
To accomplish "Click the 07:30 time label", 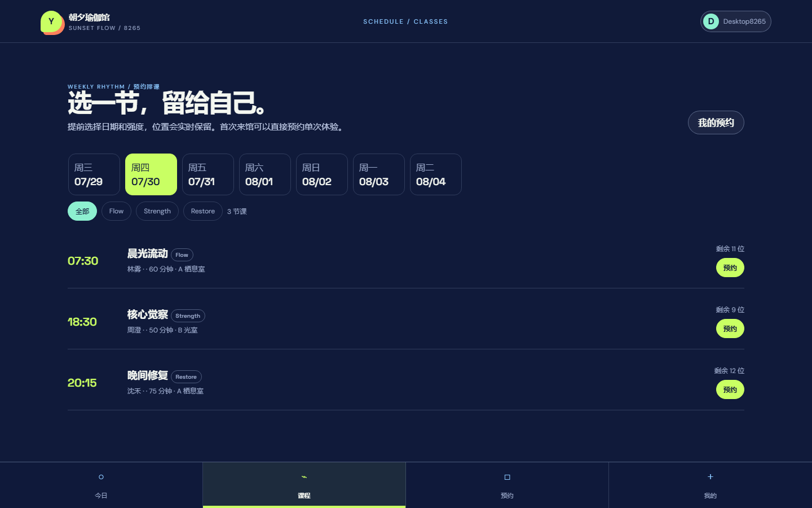I will click(83, 261).
